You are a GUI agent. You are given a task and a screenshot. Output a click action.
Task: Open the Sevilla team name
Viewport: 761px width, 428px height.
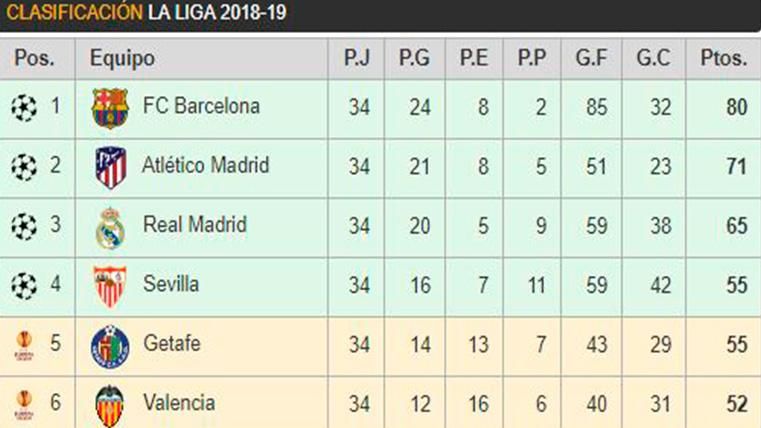[x=171, y=284]
